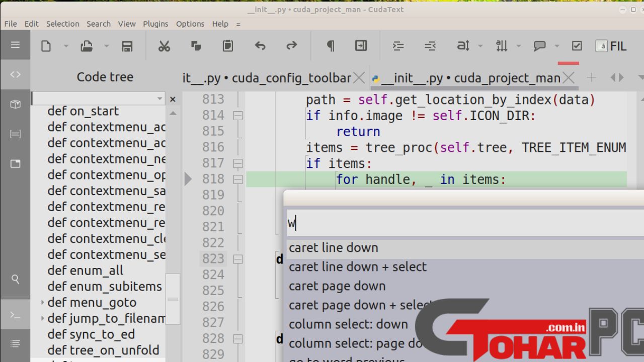Viewport: 644px width, 362px height.
Task: Open the Selection menu
Action: tap(62, 24)
